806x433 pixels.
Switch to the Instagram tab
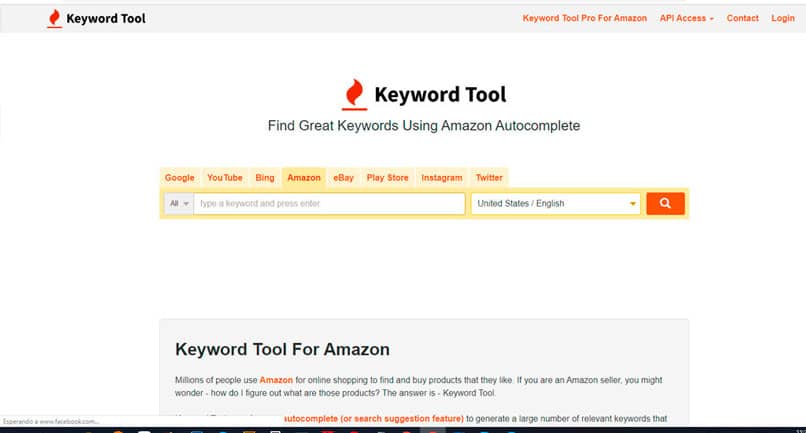point(442,177)
